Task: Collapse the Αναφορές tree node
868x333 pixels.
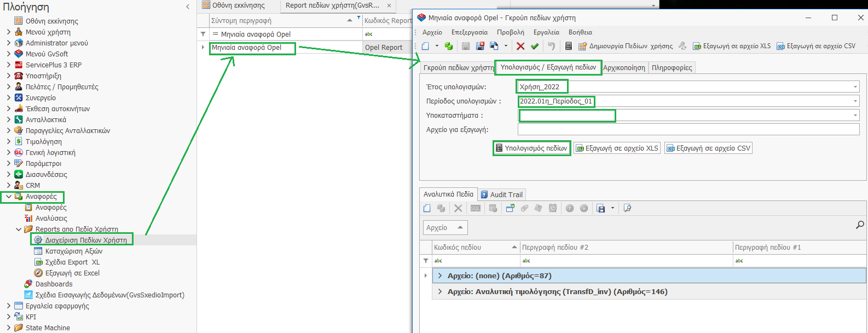Action: pos(9,197)
